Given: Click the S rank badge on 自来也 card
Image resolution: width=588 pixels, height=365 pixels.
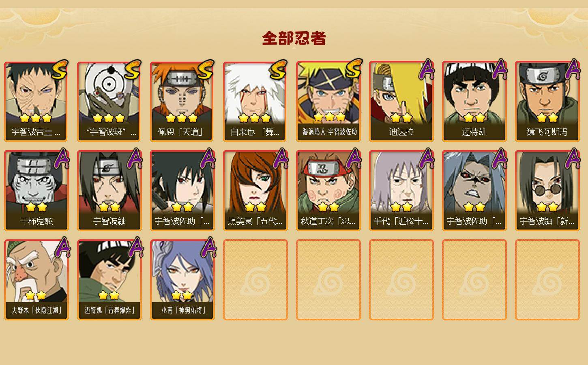Looking at the screenshot, I should pyautogui.click(x=279, y=70).
